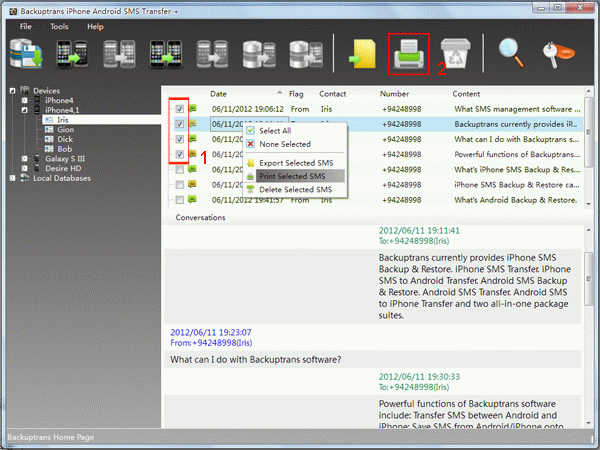Click contact icon beside Dick
This screenshot has width=600, height=450.
coord(49,139)
